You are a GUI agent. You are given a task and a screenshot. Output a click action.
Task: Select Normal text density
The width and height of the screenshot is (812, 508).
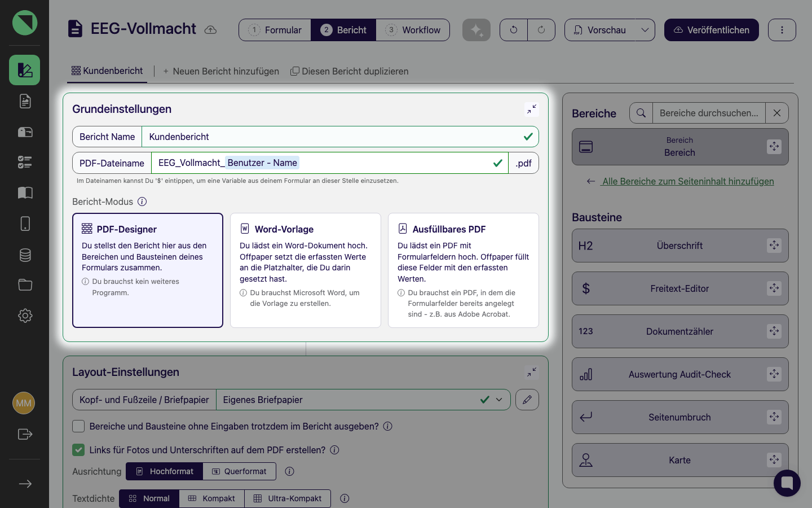click(149, 498)
